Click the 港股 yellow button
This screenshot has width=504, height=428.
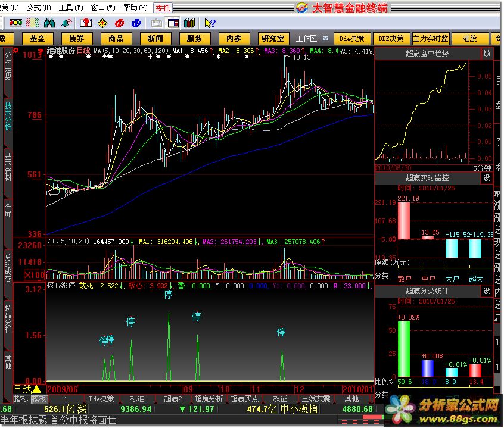(x=470, y=39)
